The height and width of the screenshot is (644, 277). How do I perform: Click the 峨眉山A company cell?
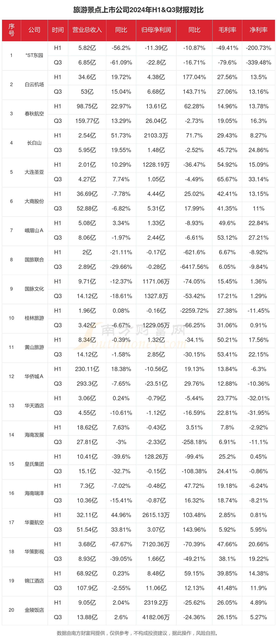34,230
